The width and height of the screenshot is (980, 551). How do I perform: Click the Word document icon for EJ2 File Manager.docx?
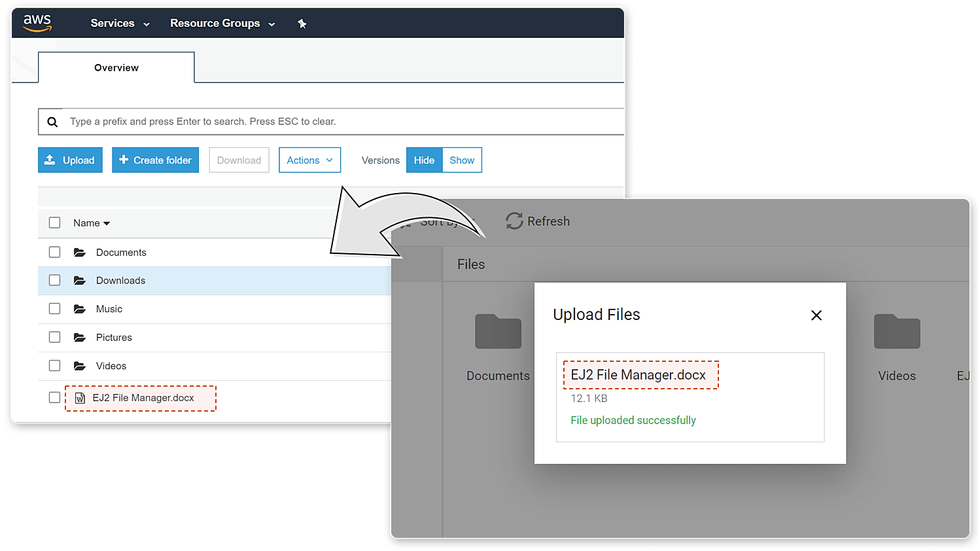[x=80, y=398]
